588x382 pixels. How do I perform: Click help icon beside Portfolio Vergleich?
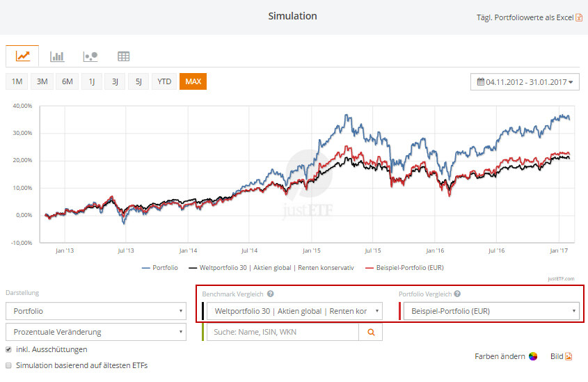pos(457,294)
